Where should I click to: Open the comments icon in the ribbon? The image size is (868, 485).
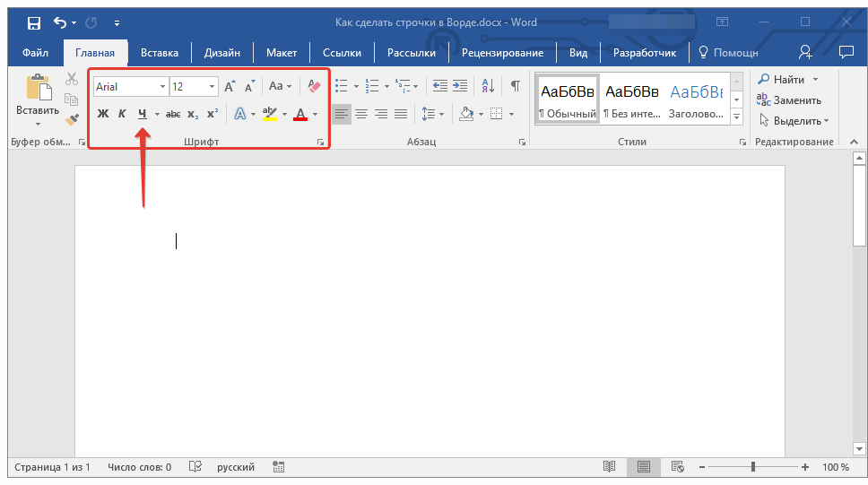click(846, 53)
